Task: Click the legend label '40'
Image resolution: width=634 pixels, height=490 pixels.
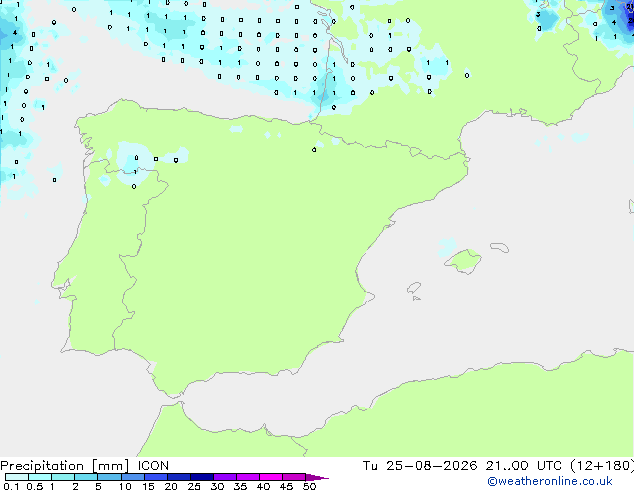Action: [263, 486]
